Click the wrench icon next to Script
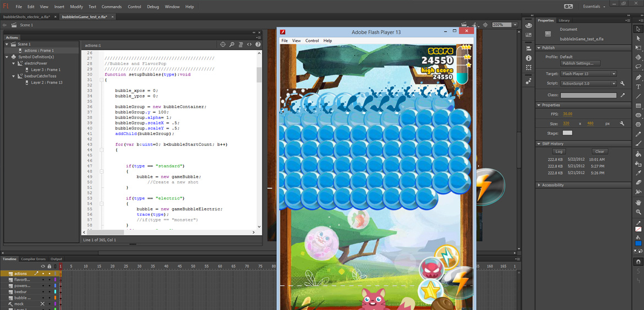644x310 pixels. (x=622, y=84)
